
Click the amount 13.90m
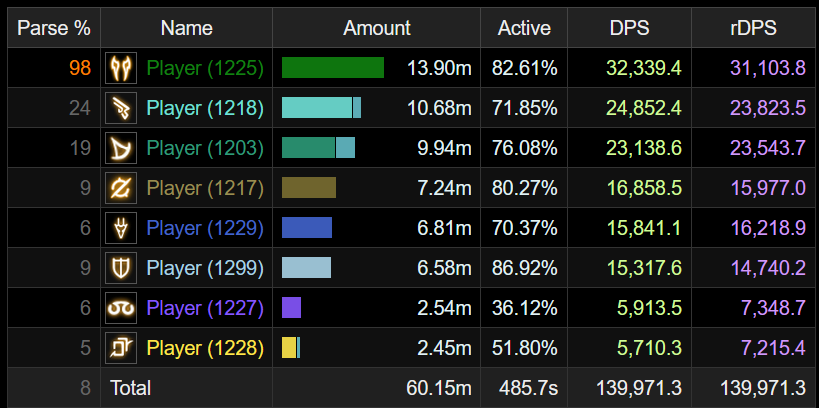click(x=439, y=68)
